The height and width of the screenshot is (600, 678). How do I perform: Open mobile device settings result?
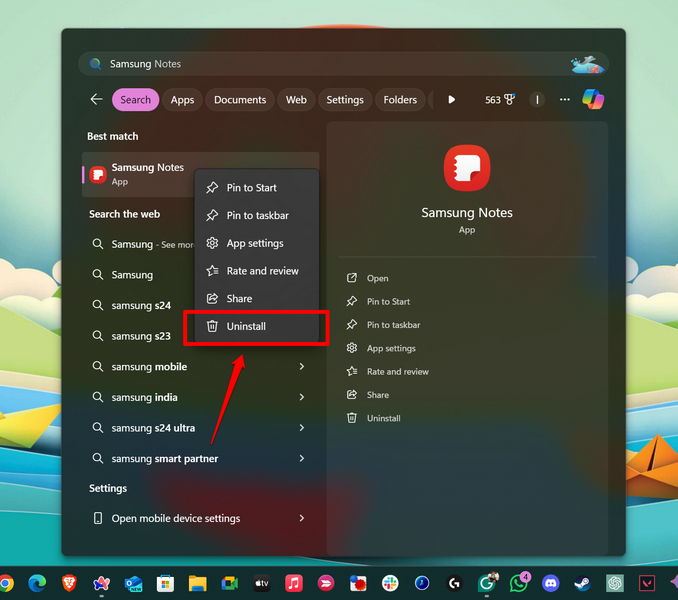click(x=176, y=518)
